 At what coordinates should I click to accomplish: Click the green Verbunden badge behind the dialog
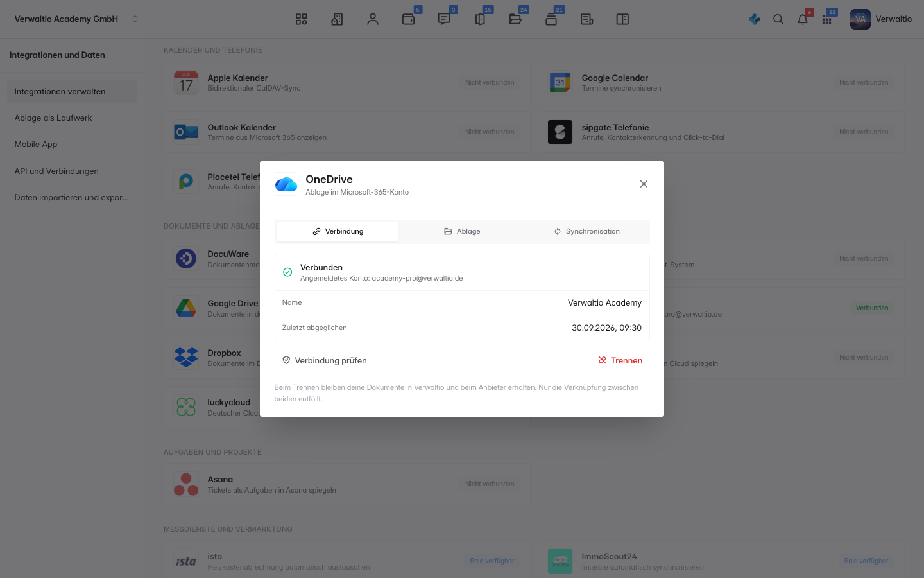(x=872, y=308)
